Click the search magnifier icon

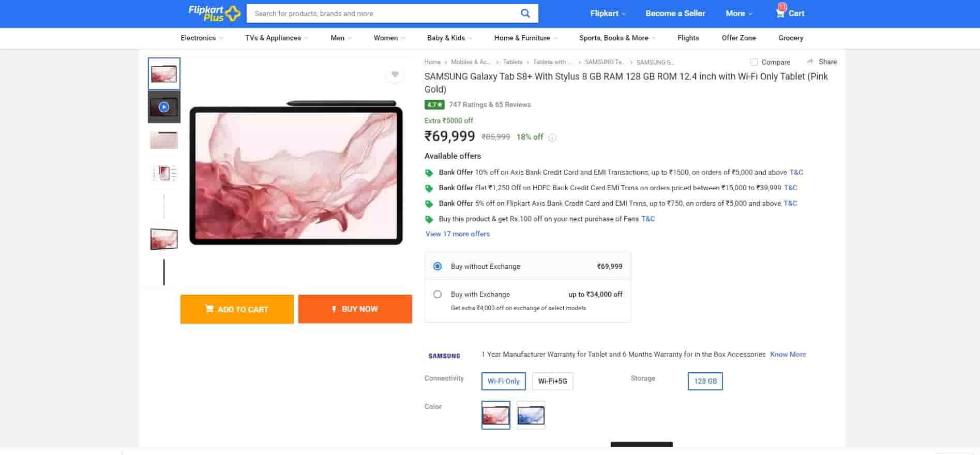525,13
